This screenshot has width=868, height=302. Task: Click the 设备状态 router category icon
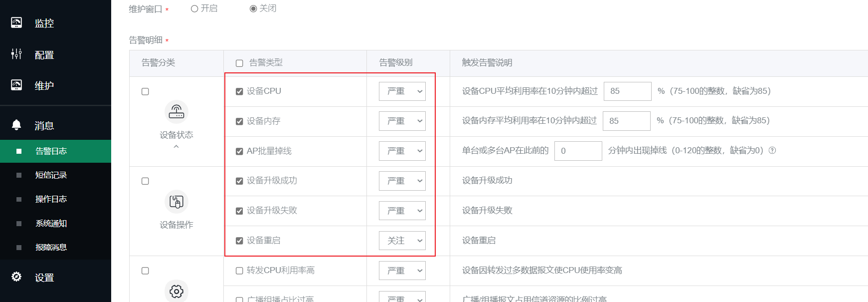click(176, 112)
